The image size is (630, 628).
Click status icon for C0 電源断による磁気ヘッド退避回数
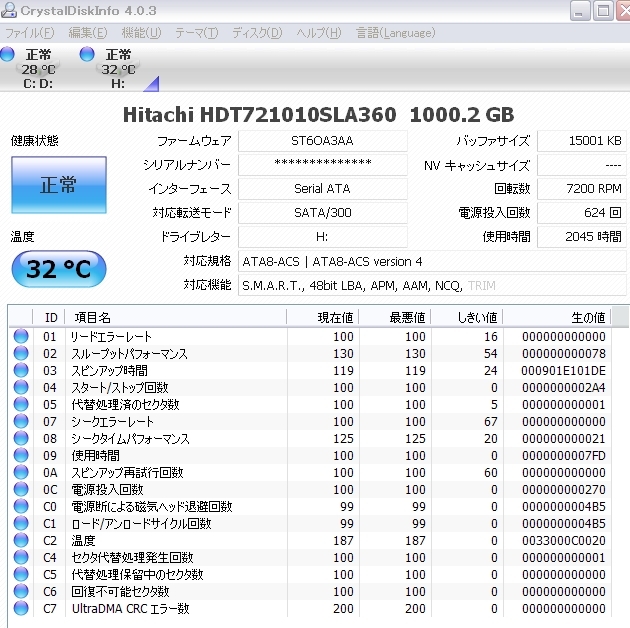[x=21, y=506]
